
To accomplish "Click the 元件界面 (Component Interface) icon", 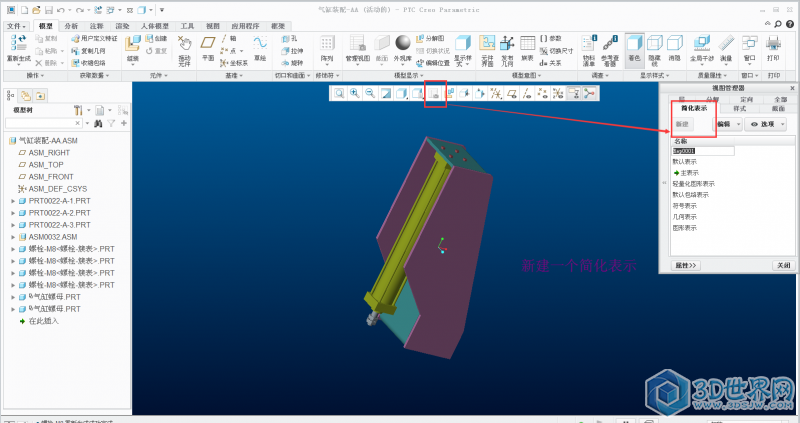I will click(x=487, y=46).
